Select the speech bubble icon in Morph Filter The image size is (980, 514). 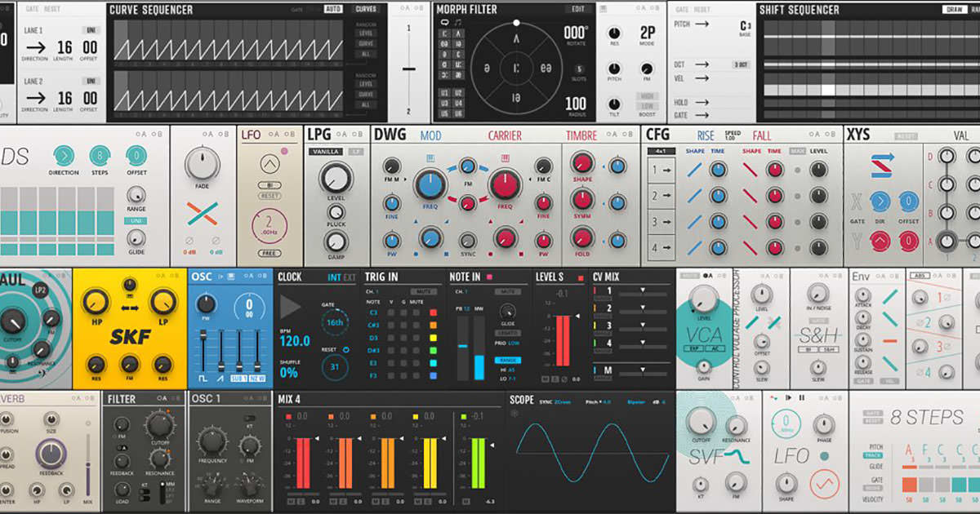point(443,23)
